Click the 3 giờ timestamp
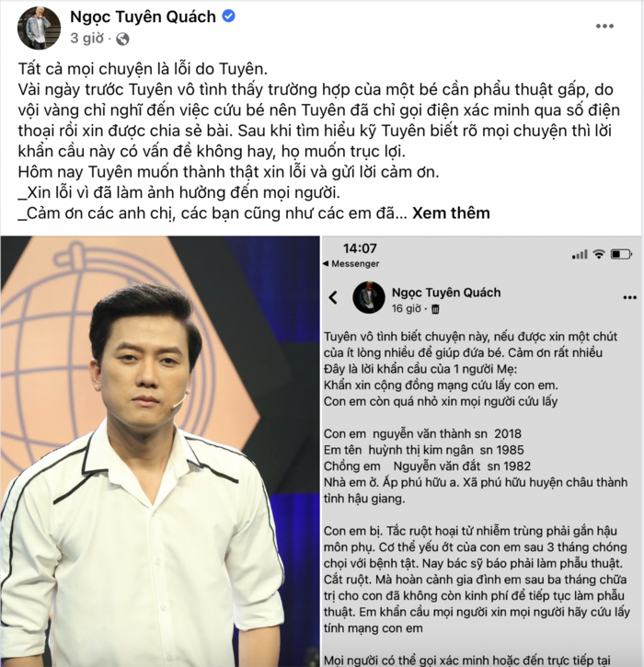The width and height of the screenshot is (644, 667). 86,39
